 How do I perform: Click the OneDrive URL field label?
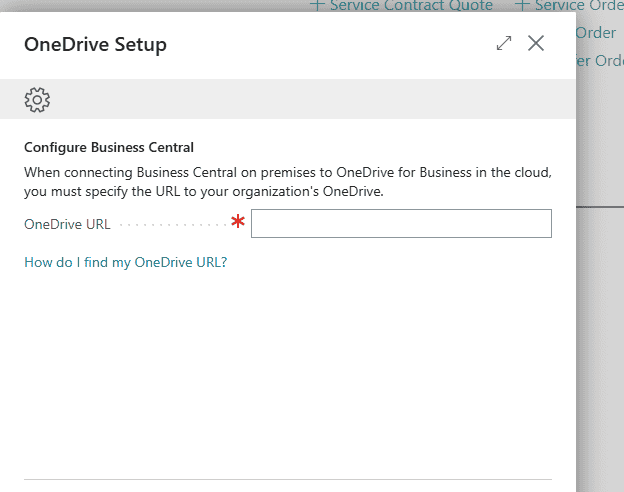(67, 225)
